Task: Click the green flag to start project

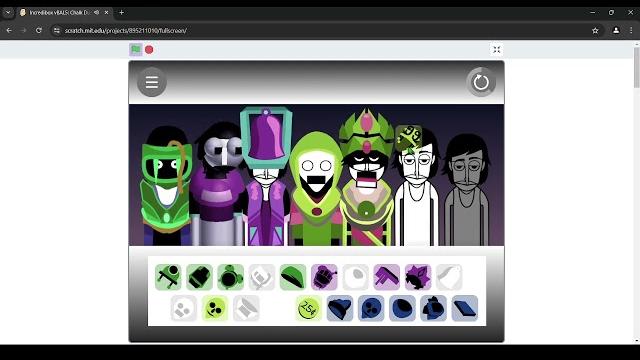Action: 136,49
